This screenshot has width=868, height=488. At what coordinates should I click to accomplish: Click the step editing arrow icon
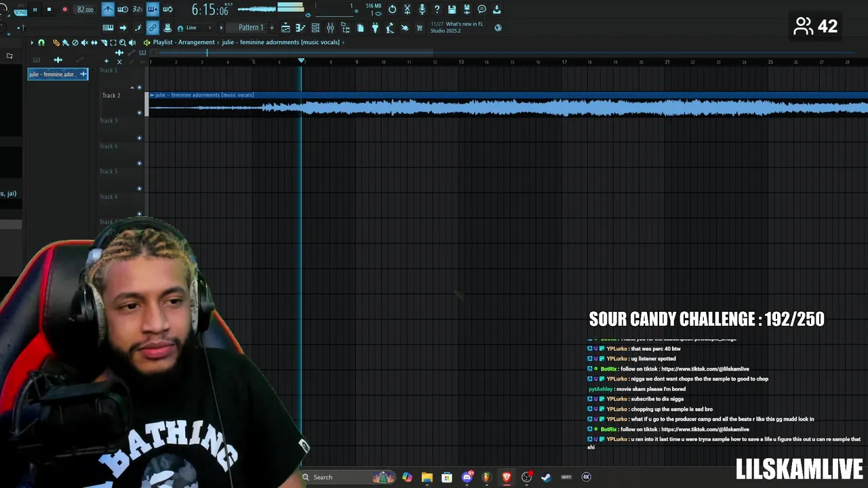tap(123, 28)
